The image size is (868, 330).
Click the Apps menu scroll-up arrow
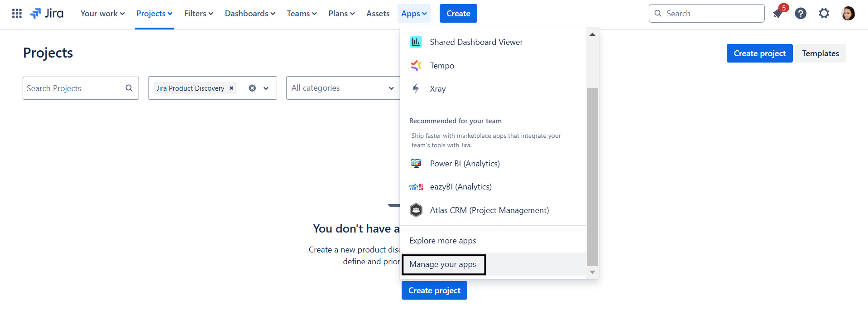(x=592, y=34)
